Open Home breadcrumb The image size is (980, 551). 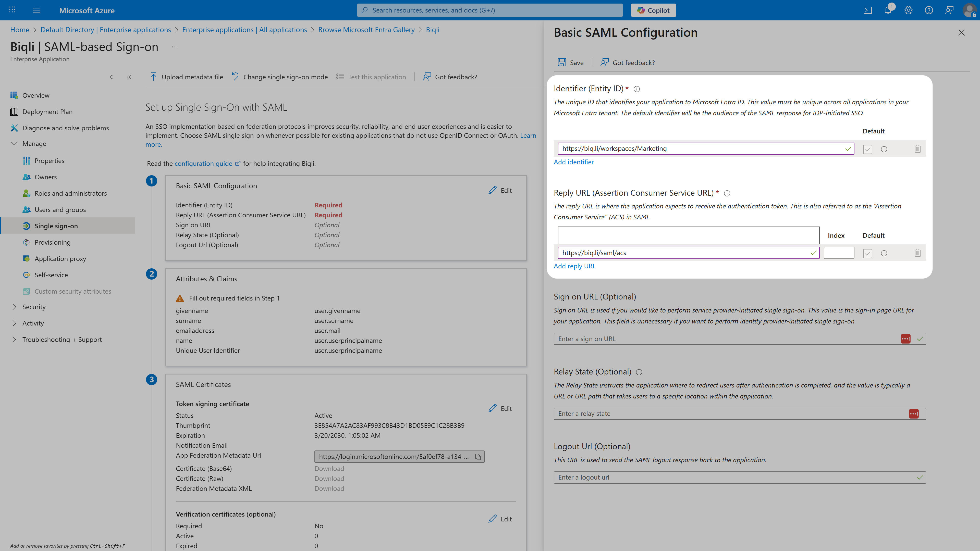click(19, 30)
